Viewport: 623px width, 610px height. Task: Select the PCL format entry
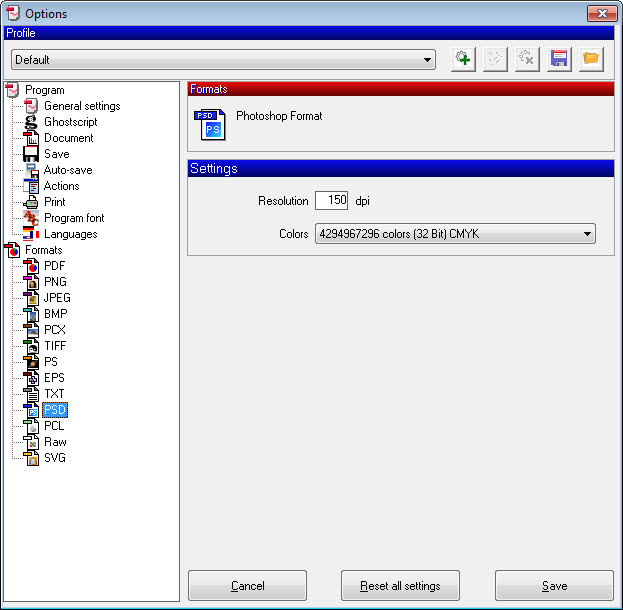pos(54,426)
